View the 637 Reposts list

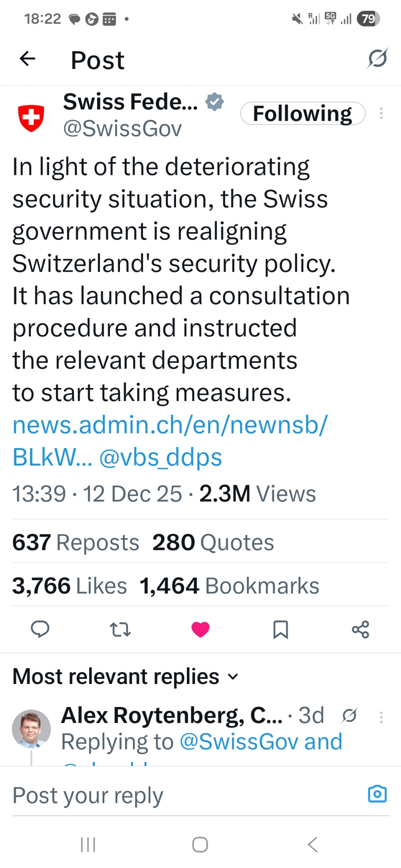click(76, 542)
